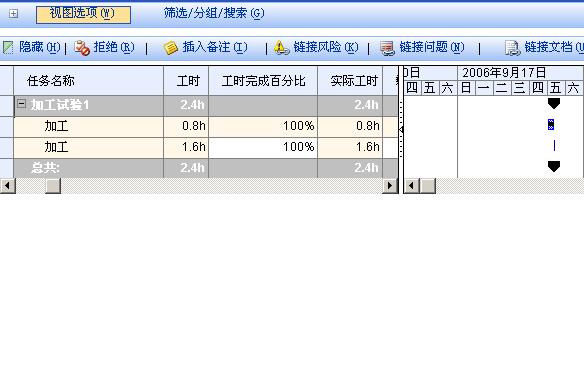Click the Insert Note (插入备注) icon
This screenshot has height=384, width=584.
(x=171, y=48)
